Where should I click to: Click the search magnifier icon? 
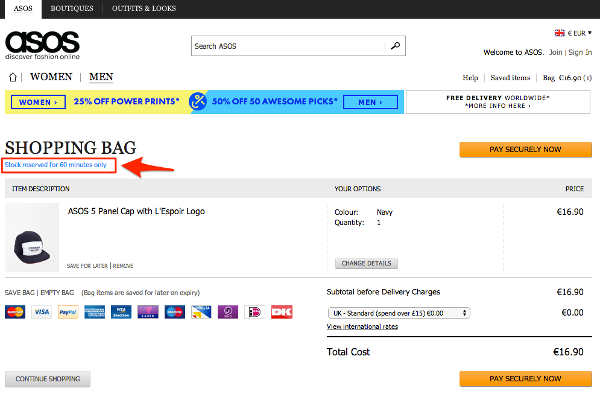click(x=395, y=46)
